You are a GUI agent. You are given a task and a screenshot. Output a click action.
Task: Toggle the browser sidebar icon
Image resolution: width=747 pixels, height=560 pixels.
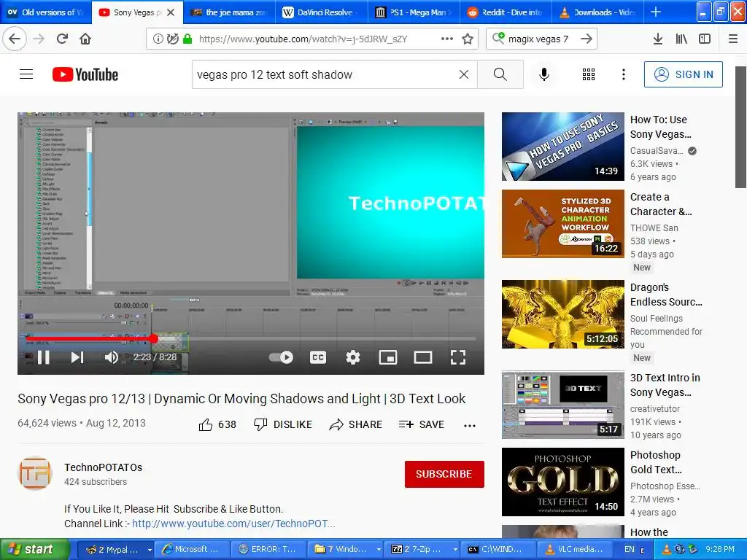(705, 39)
